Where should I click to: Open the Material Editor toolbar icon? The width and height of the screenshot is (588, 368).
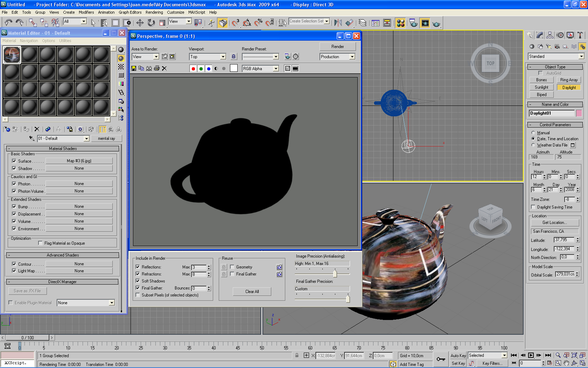point(400,23)
